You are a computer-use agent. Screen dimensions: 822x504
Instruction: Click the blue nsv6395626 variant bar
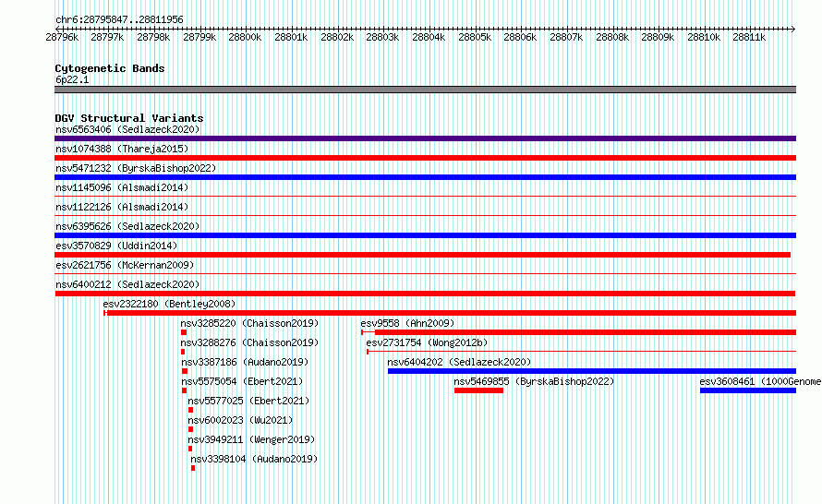[x=425, y=235]
